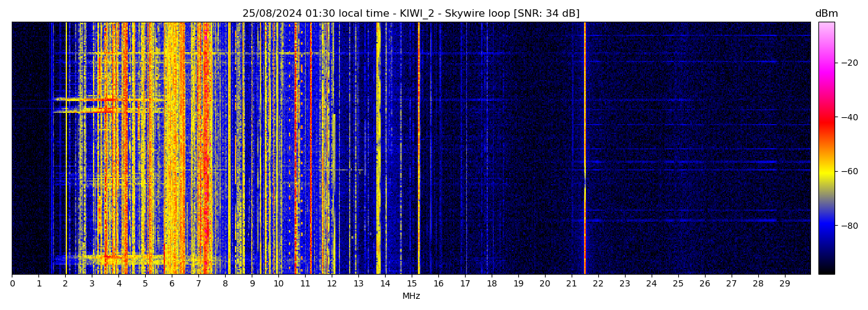The width and height of the screenshot is (868, 310).
Task: Select the yellow signal band near 13.75 MHz
Action: pyautogui.click(x=378, y=149)
